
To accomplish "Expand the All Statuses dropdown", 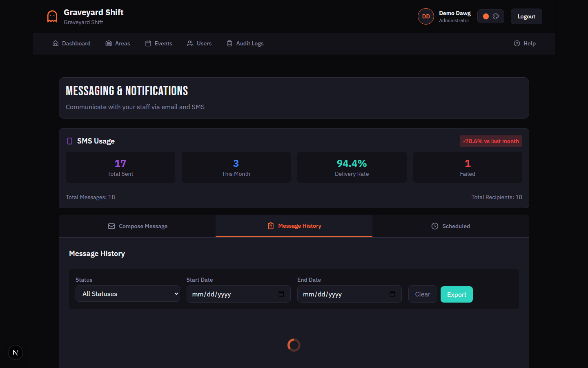I will (127, 294).
